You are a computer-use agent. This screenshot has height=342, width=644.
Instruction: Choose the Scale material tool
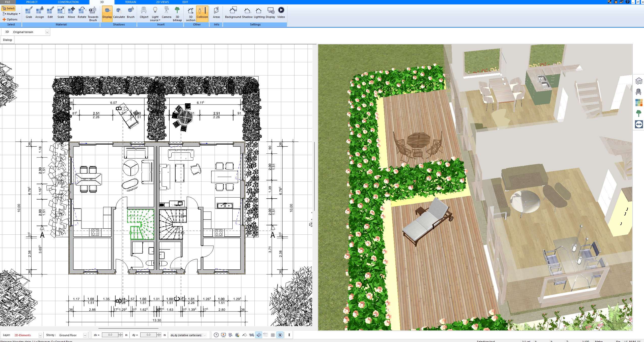pos(61,13)
